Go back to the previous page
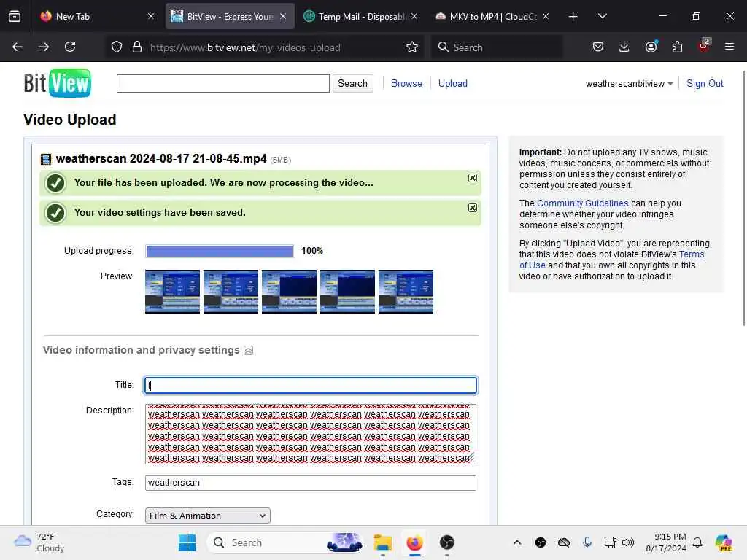The image size is (747, 560). pos(18,47)
